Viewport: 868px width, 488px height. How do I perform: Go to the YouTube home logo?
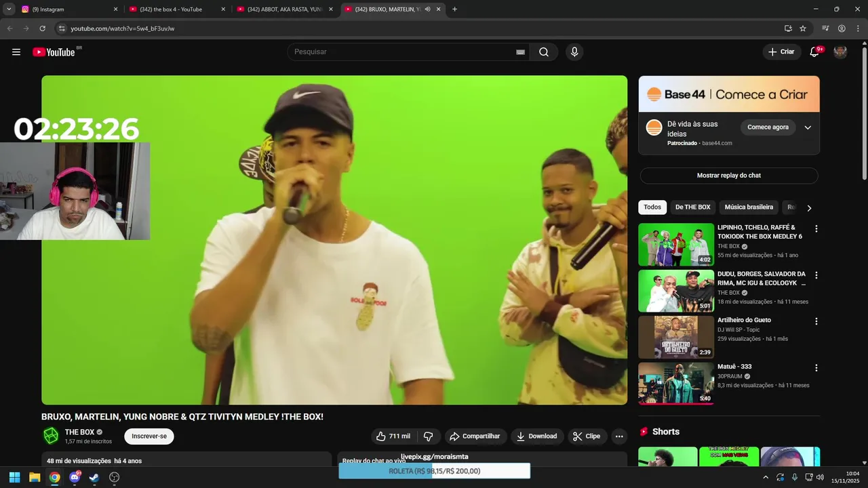click(54, 52)
